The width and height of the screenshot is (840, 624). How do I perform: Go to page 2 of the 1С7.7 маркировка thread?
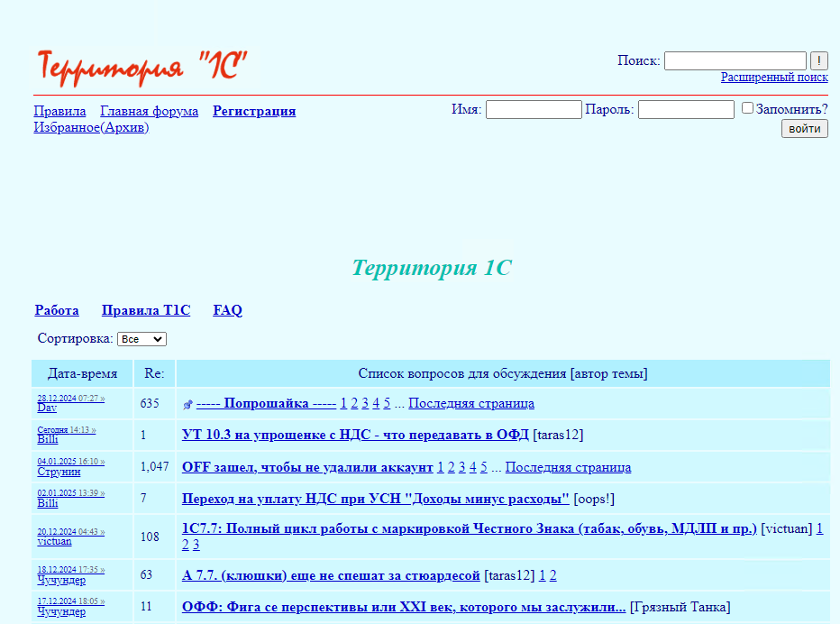[x=186, y=545]
